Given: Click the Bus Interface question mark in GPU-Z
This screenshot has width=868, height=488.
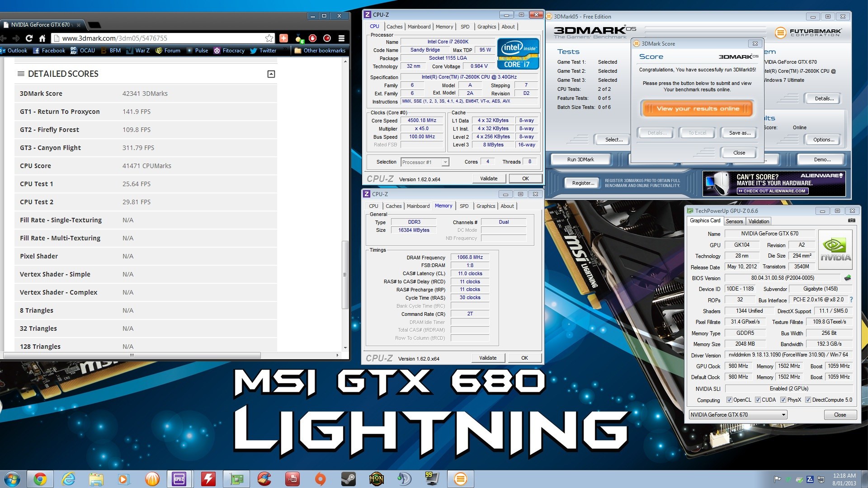Looking at the screenshot, I should [x=851, y=300].
